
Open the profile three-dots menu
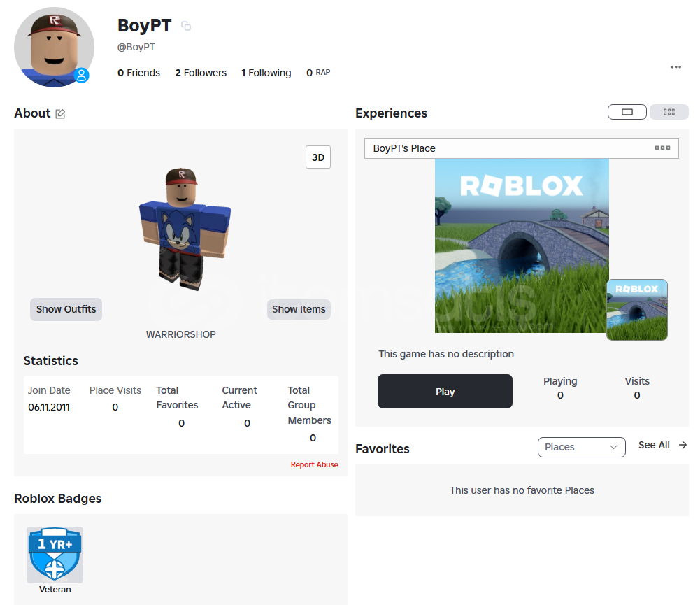(676, 67)
